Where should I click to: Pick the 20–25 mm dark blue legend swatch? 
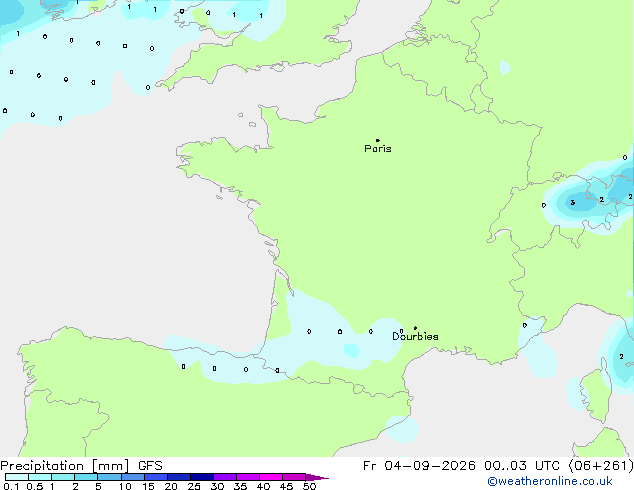[178, 477]
